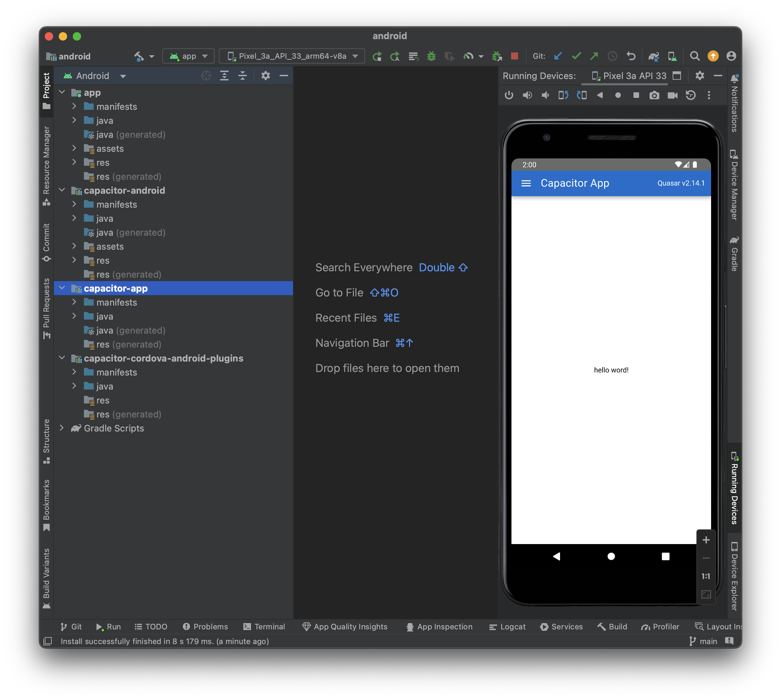
Task: Open the app run configuration dropdown
Action: [x=188, y=56]
